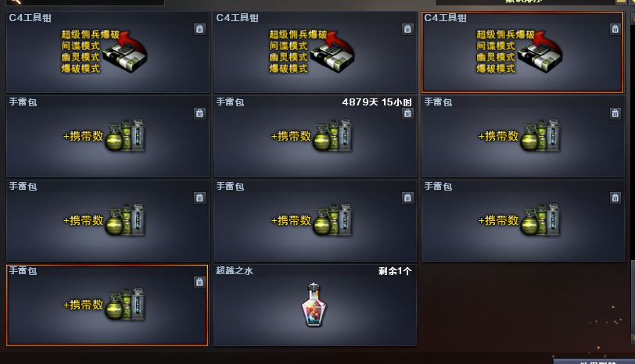Trash the first C4工具钳 item in top-left card
This screenshot has width=635, height=364.
pos(199,29)
